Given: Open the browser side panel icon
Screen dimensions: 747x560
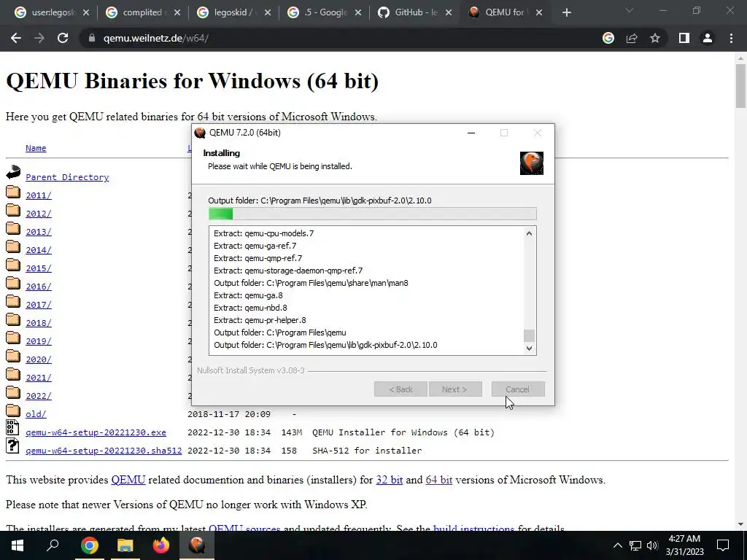Looking at the screenshot, I should point(684,38).
